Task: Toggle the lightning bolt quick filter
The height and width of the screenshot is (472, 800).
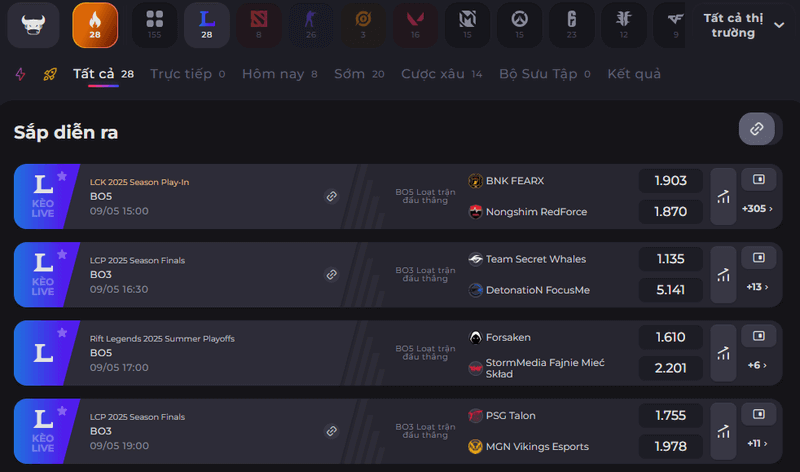Action: [x=22, y=74]
